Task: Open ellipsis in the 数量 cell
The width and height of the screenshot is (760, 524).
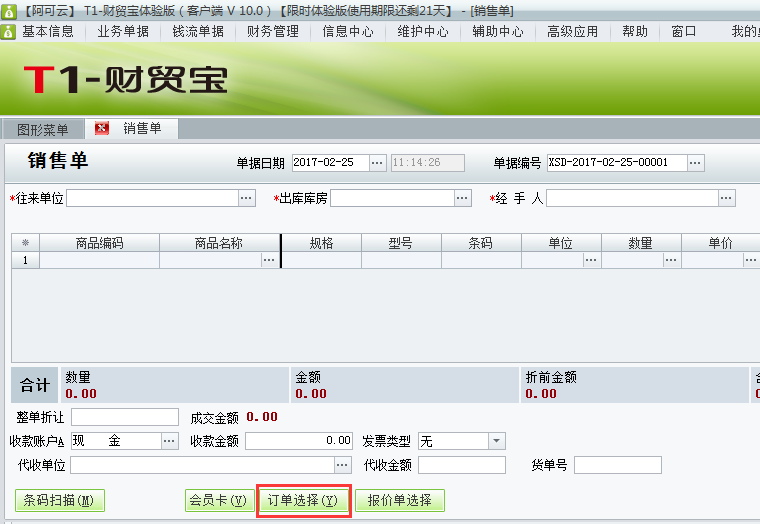Action: click(x=671, y=260)
